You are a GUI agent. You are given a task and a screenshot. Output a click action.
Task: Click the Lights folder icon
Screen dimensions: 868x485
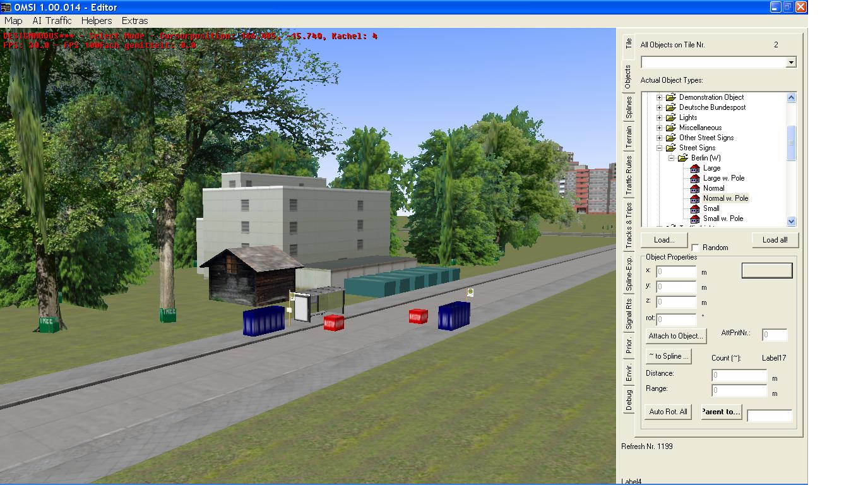tap(670, 117)
